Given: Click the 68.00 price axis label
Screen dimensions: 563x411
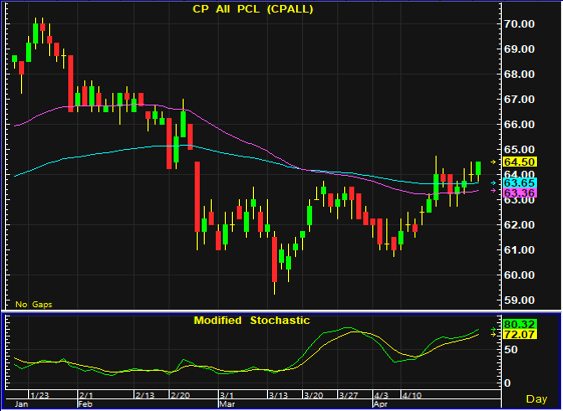Looking at the screenshot, I should click(x=519, y=74).
